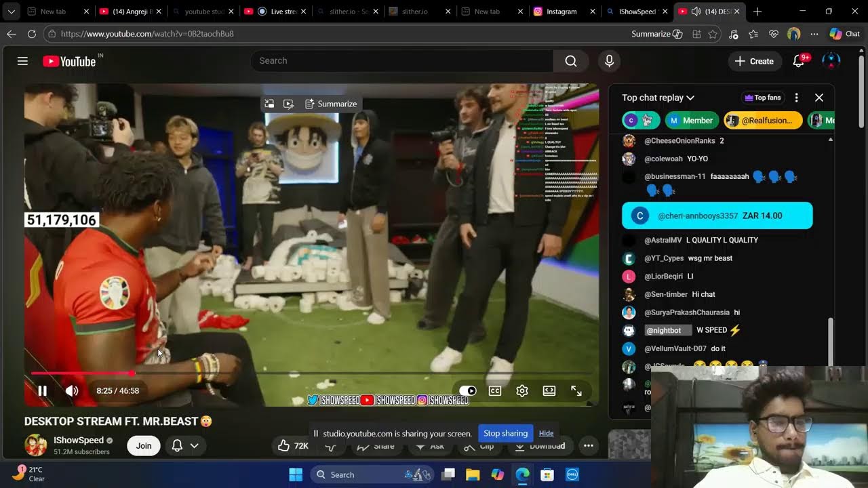
Task: Open Edge profile picture
Action: (x=794, y=34)
